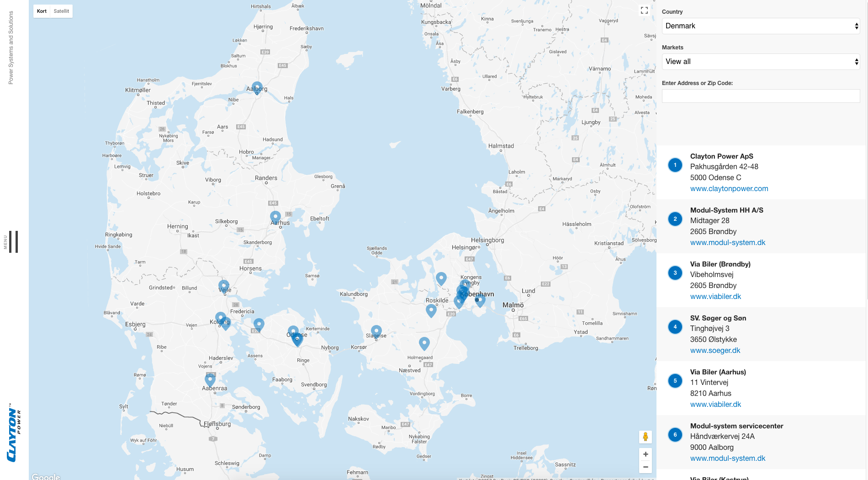Click the SV. Søger og Søn listing title
The width and height of the screenshot is (868, 480).
pyautogui.click(x=718, y=318)
